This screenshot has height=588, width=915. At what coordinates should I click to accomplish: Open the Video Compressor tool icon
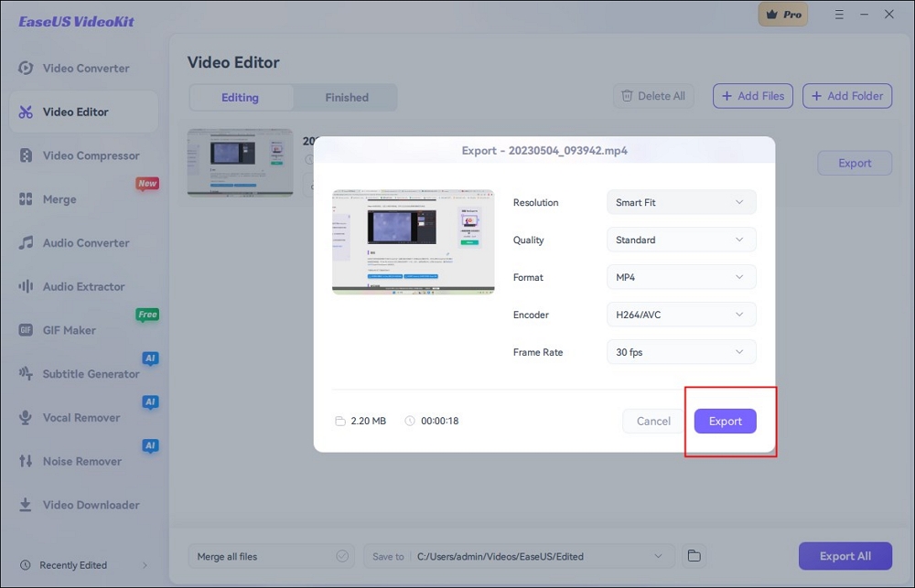point(26,155)
